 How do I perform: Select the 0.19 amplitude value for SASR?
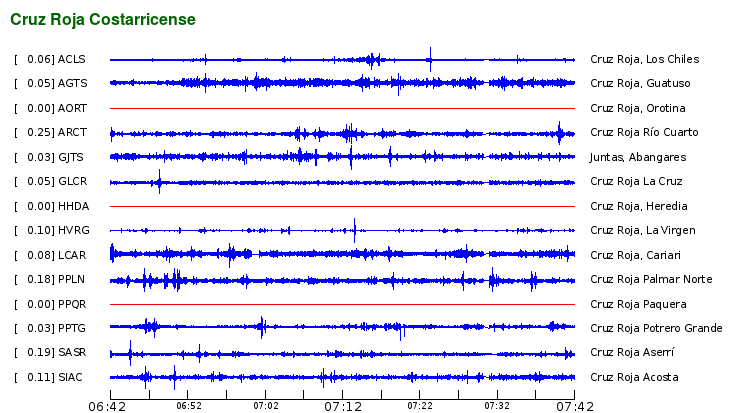[x=39, y=353]
